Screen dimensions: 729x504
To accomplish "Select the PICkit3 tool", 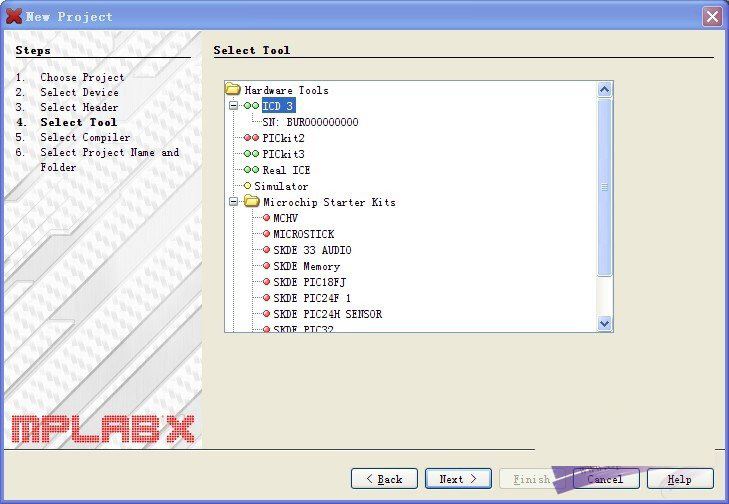I will pos(283,154).
